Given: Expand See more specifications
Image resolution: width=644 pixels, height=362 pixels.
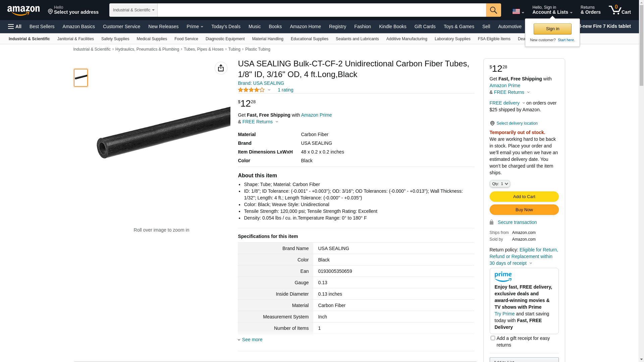Looking at the screenshot, I should pos(252,340).
